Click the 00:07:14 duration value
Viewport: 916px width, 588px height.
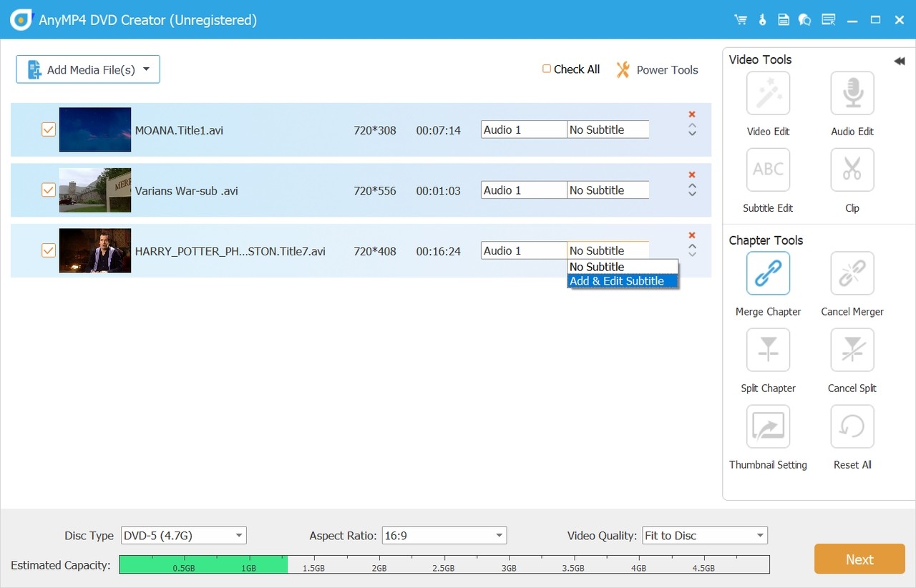(439, 130)
